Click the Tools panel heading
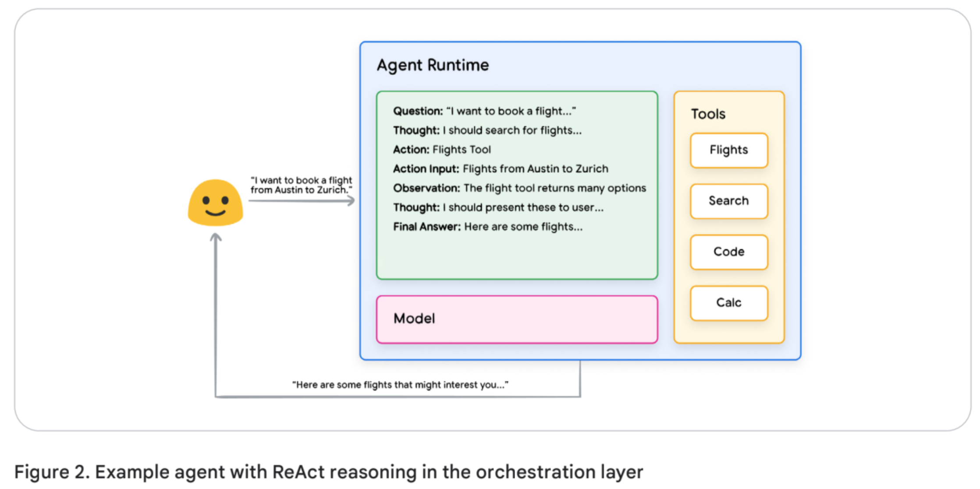This screenshot has width=980, height=489. (708, 114)
